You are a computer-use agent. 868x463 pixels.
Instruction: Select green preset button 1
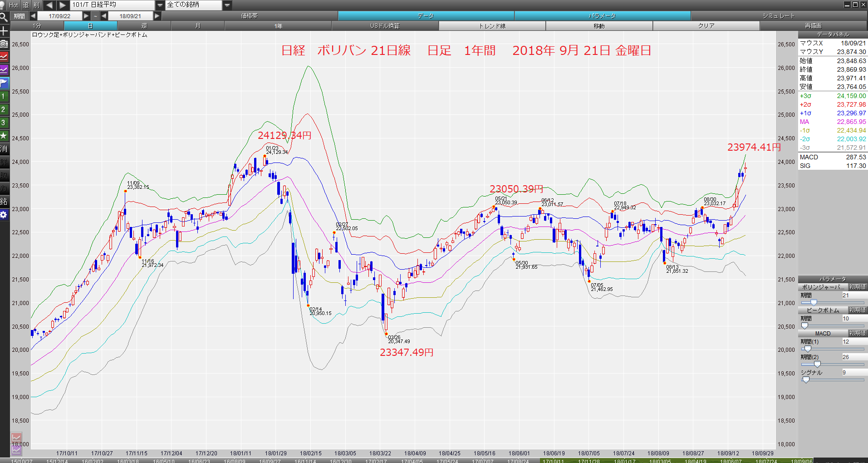pyautogui.click(x=4, y=96)
